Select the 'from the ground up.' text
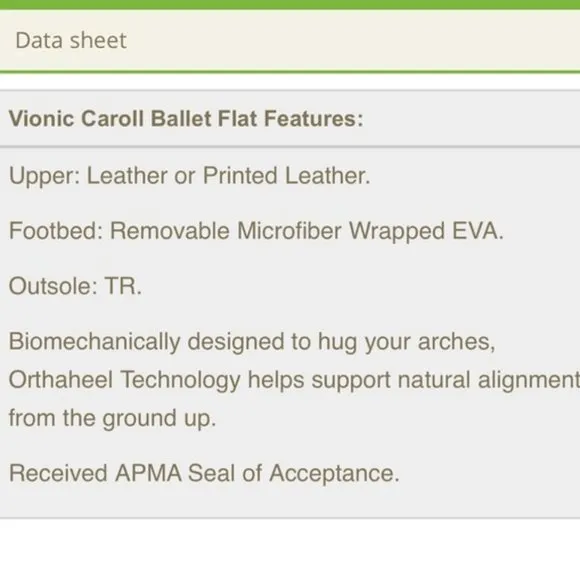This screenshot has height=580, width=580. click(x=112, y=418)
